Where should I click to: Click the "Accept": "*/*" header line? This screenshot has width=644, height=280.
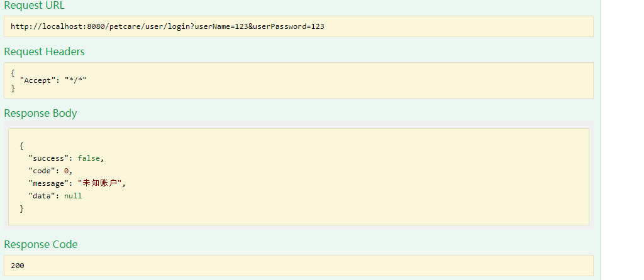[x=53, y=80]
